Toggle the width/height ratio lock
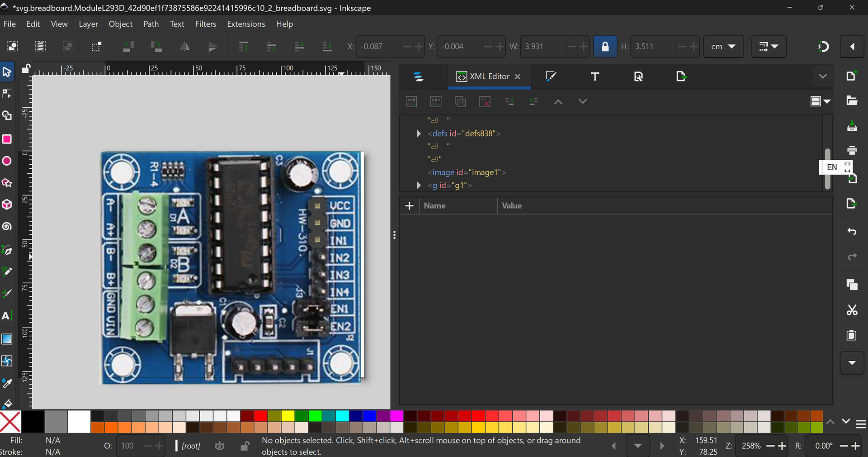Screen dimensions: 868x457 (x=605, y=47)
